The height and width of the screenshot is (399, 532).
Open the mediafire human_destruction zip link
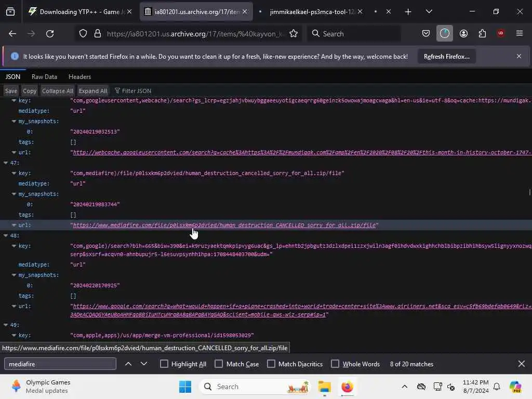click(224, 225)
